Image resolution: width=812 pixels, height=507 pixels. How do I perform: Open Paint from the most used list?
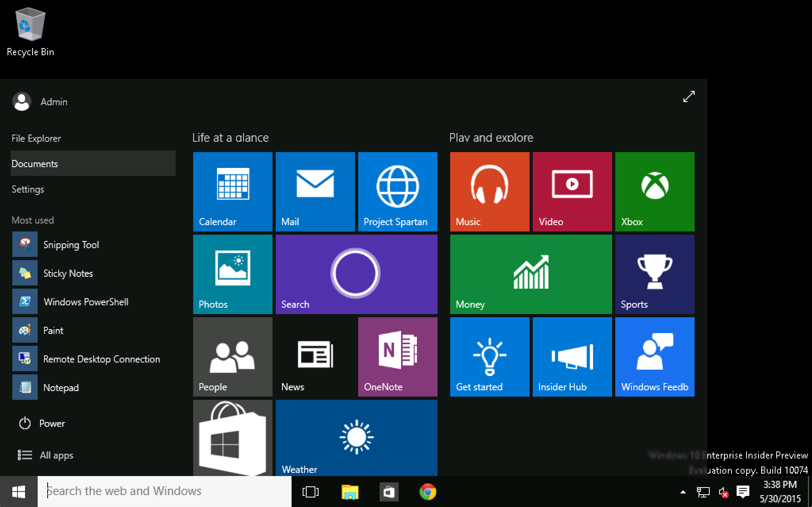(x=53, y=330)
